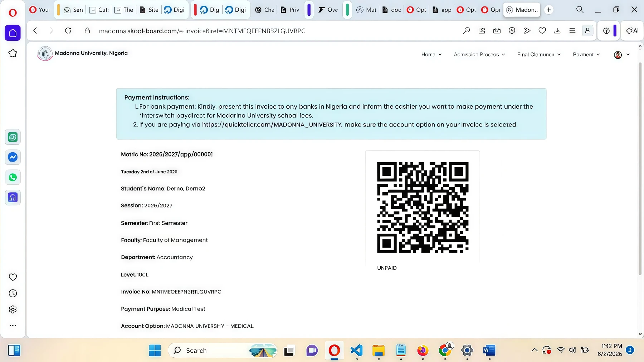The width and height of the screenshot is (644, 362).
Task: Click the Department: Accountancy text
Action: [x=157, y=257]
